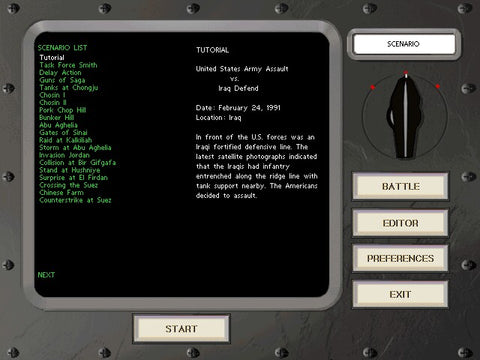Choose the Pork Chop Hill scenario
Image resolution: width=480 pixels, height=360 pixels.
click(62, 110)
